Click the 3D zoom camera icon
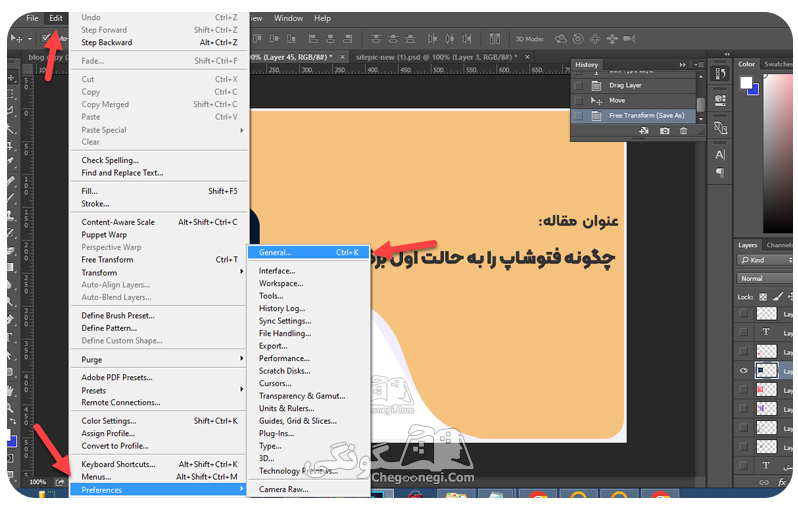798x508 pixels. pyautogui.click(x=630, y=39)
